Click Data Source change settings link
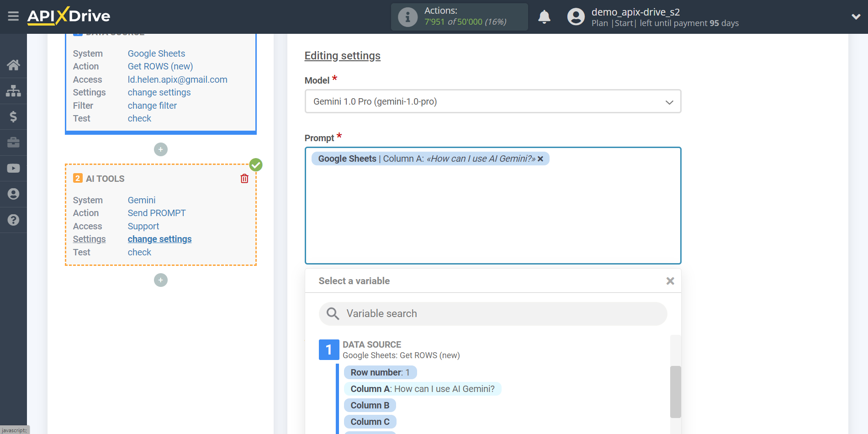868x434 pixels. point(159,92)
